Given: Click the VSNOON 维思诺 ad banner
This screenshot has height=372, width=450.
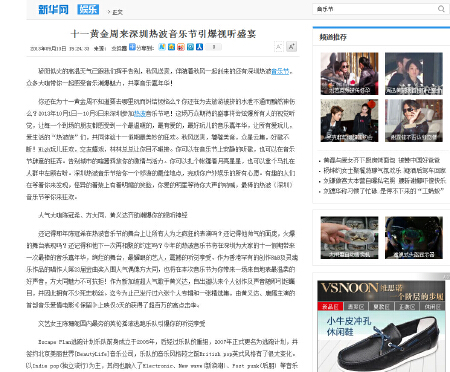Looking at the screenshot, I should (381, 291).
